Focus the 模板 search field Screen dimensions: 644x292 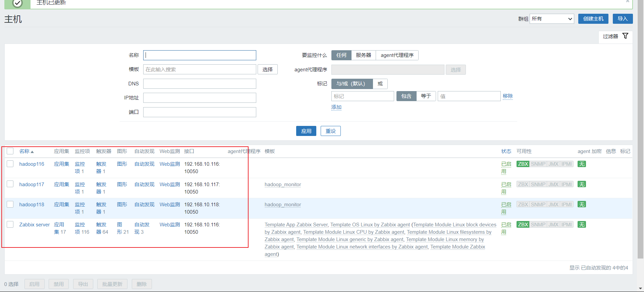pos(200,69)
